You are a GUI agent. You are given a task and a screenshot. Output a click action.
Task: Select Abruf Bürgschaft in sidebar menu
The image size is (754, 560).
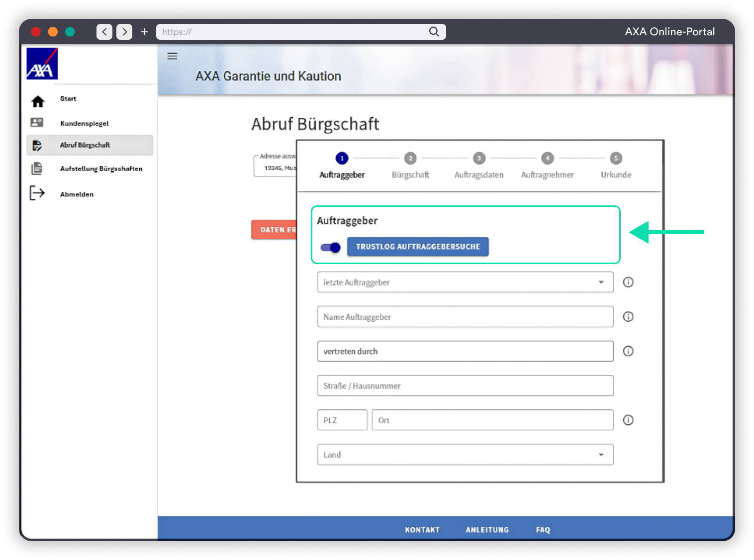[x=85, y=145]
